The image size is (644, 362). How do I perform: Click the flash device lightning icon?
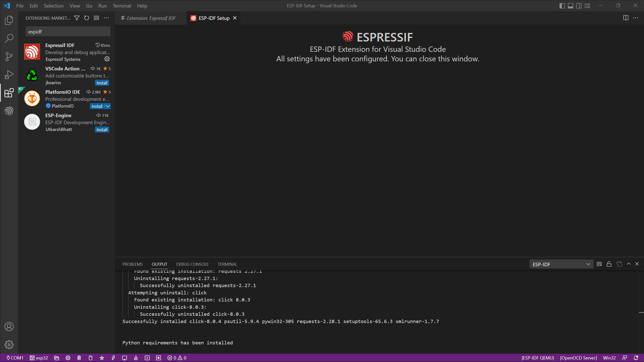click(113, 358)
